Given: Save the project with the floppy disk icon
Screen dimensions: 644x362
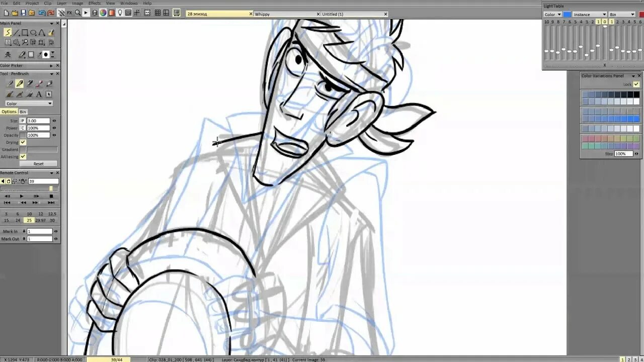Looking at the screenshot, I should (x=23, y=13).
